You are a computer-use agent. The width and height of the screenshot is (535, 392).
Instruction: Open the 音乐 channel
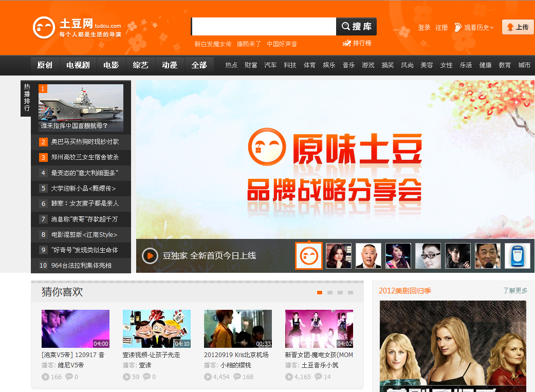tap(349, 65)
